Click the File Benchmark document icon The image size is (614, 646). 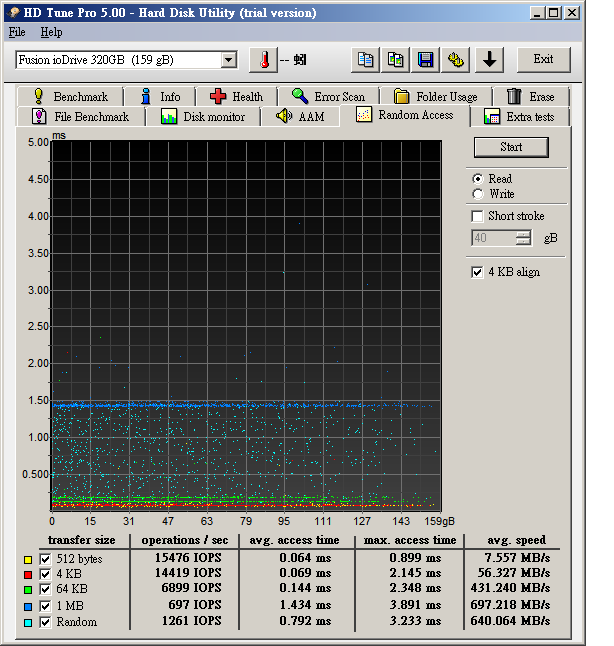click(39, 116)
